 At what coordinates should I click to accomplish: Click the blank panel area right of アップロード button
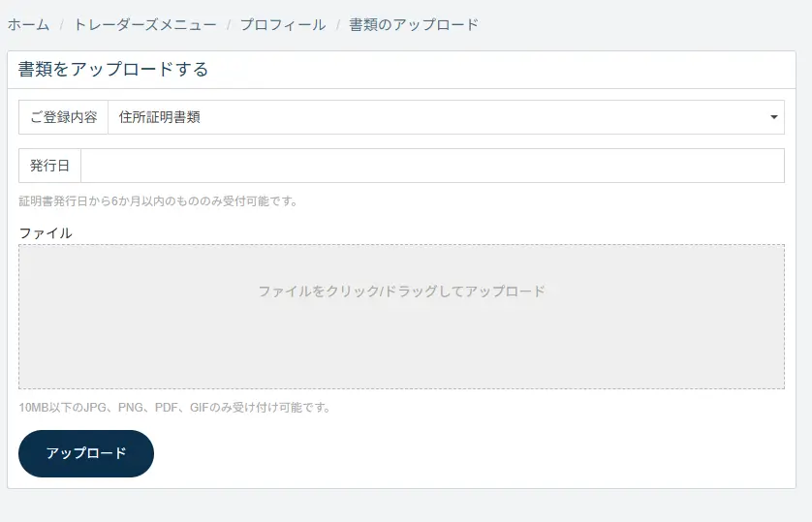pyautogui.click(x=465, y=453)
